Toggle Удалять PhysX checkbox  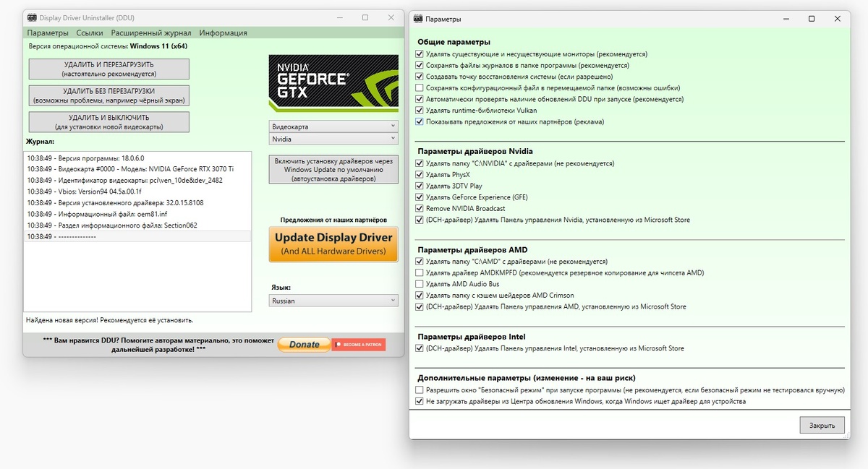coord(420,174)
